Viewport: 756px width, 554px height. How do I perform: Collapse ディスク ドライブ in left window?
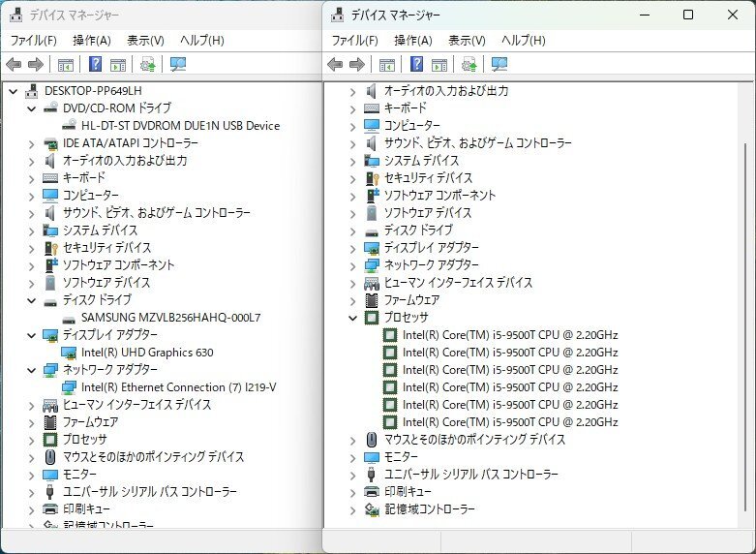32,300
